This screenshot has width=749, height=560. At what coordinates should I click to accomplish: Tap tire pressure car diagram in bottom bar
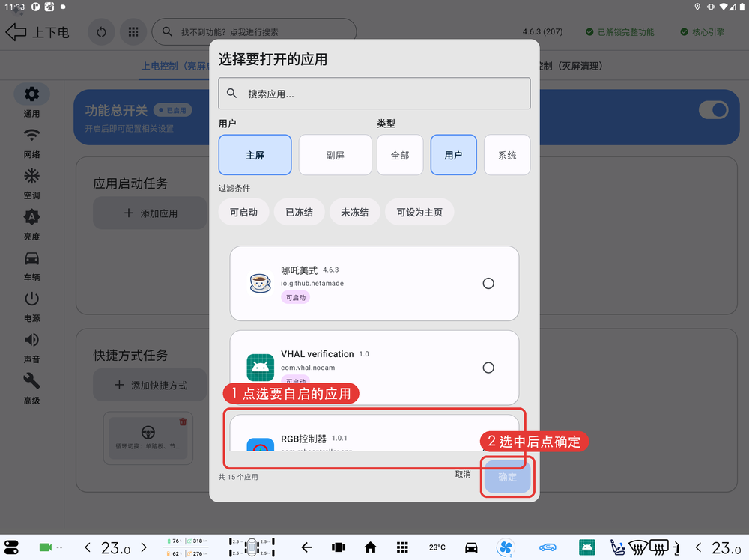[x=252, y=547]
